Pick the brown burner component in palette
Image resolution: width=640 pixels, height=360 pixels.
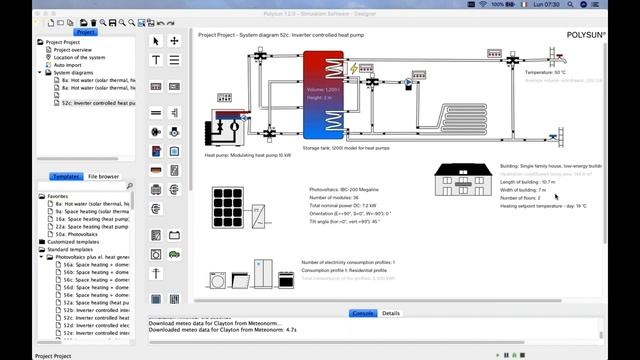point(156,170)
